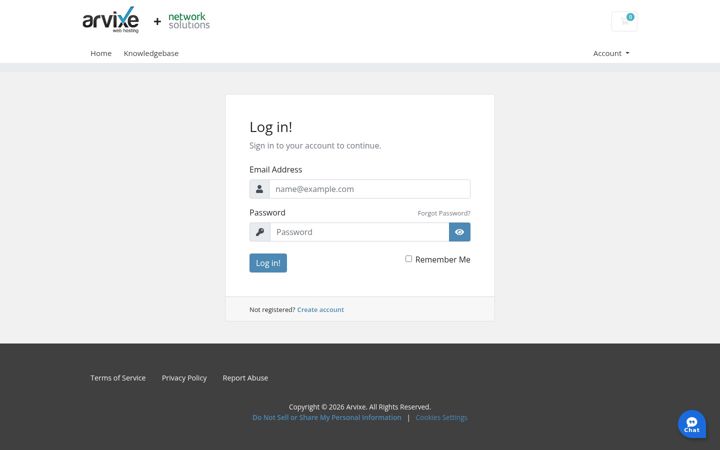
Task: Open the Chat bubble widget
Action: click(692, 424)
